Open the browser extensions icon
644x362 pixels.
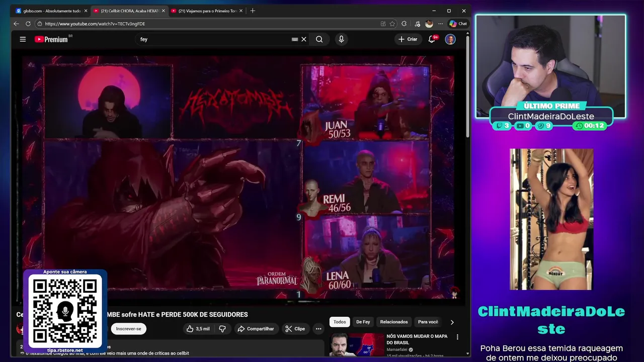tap(404, 24)
